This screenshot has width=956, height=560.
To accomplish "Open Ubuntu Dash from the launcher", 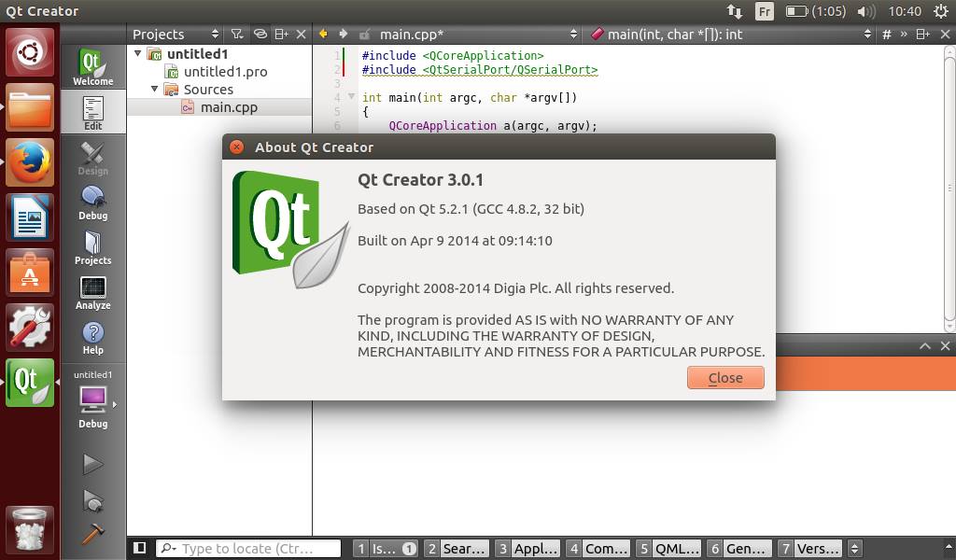I will (x=30, y=52).
